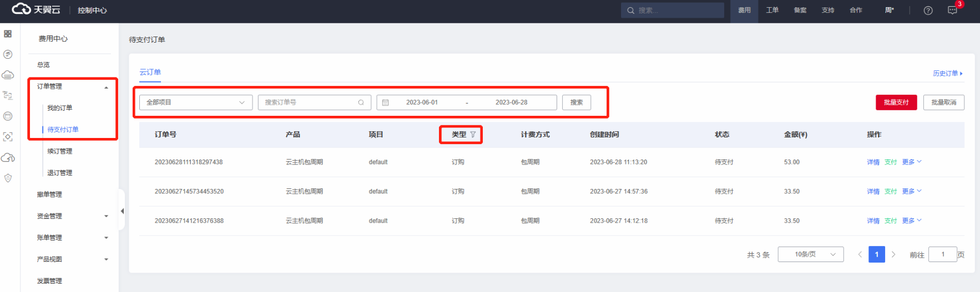Viewport: 980px width, 292px height.
Task: Click the shield icon in left sidebar
Action: (8, 178)
